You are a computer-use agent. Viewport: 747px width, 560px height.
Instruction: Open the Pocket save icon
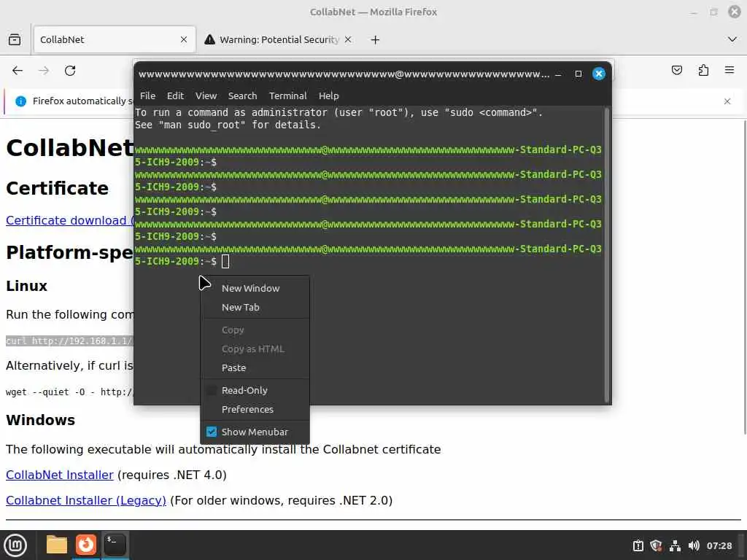pyautogui.click(x=676, y=71)
